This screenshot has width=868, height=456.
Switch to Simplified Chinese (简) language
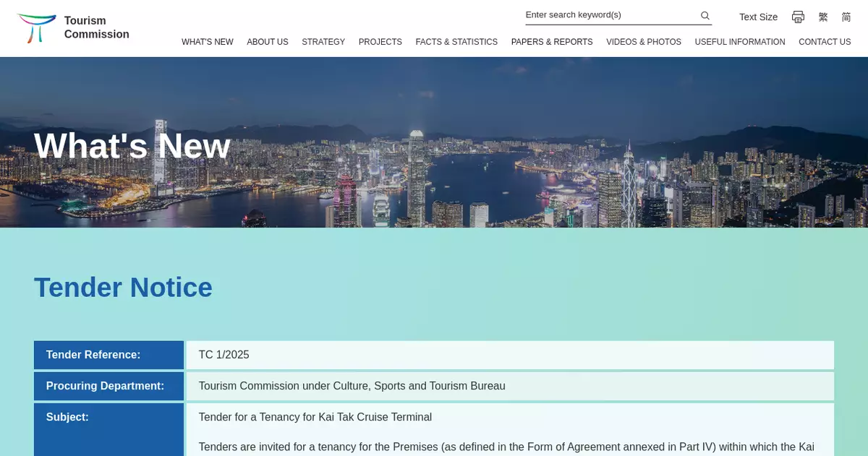point(846,17)
